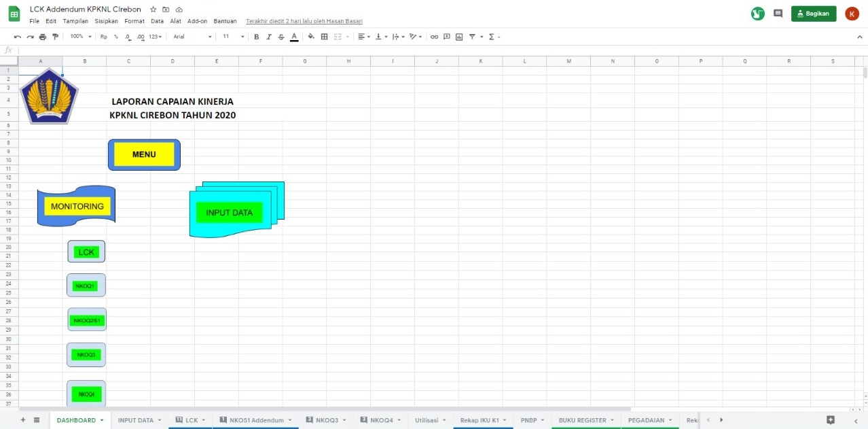The width and height of the screenshot is (868, 429).
Task: Star this document
Action: point(153,10)
